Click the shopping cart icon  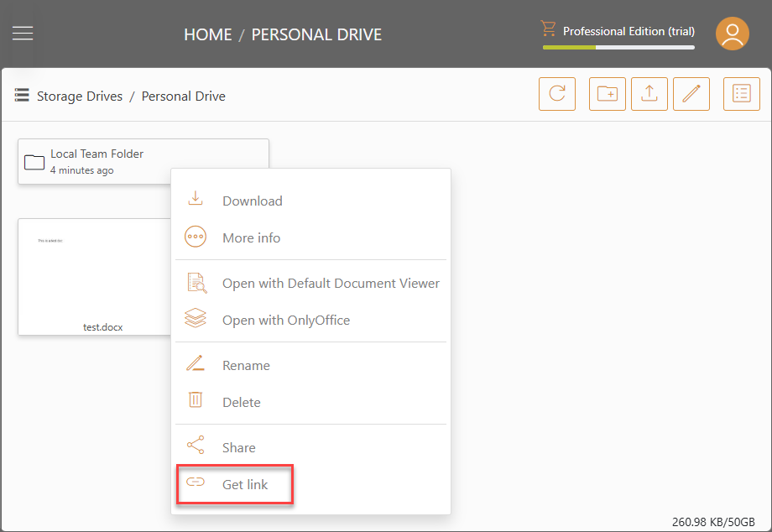pos(548,29)
